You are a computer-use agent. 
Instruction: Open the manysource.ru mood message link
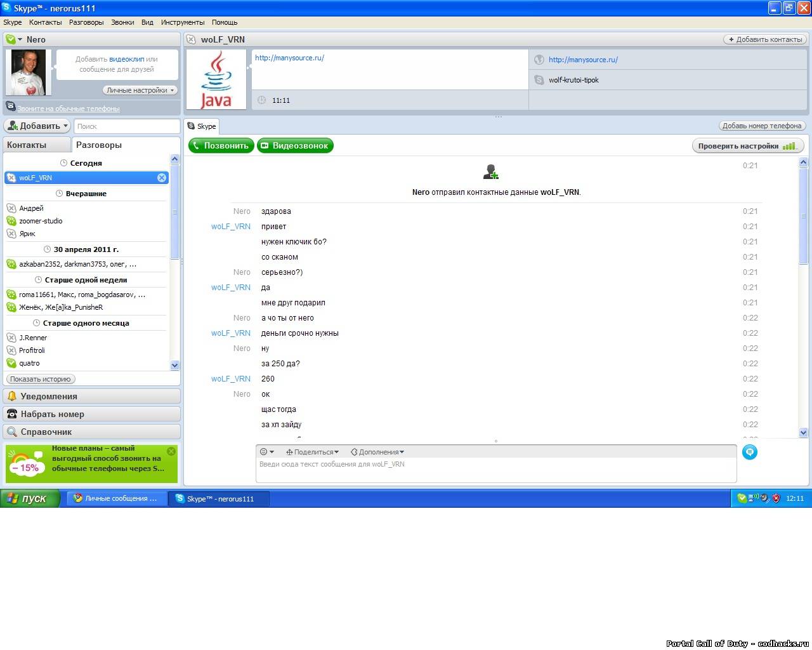[289, 58]
